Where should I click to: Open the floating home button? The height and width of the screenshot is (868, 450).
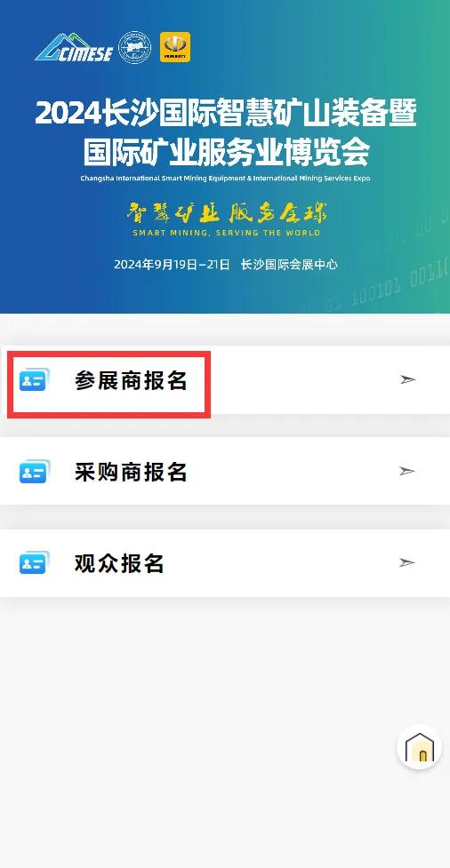pos(420,747)
